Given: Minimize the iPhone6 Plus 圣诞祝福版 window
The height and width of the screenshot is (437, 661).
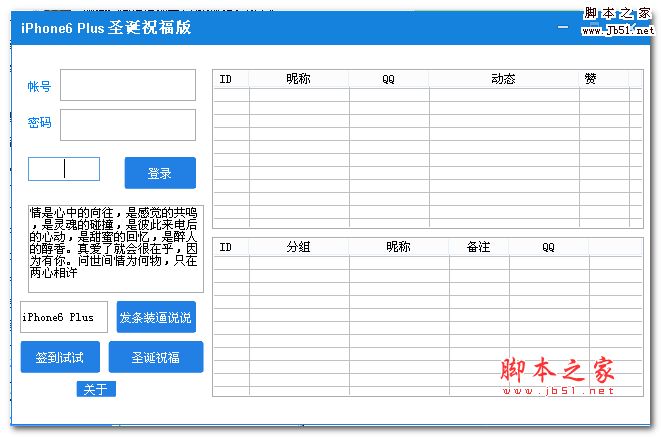Looking at the screenshot, I should pyautogui.click(x=562, y=27).
